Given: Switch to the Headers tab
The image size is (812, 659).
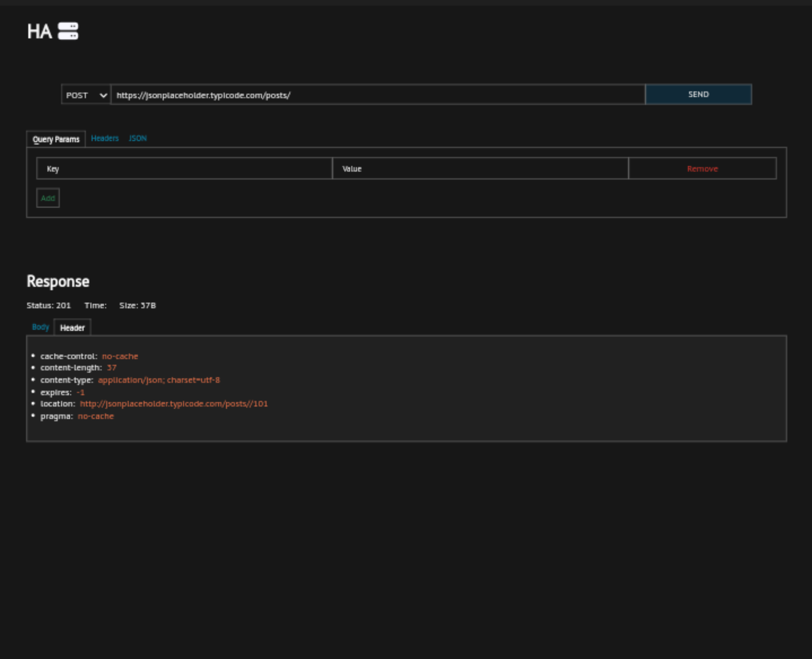Looking at the screenshot, I should pyautogui.click(x=105, y=138).
